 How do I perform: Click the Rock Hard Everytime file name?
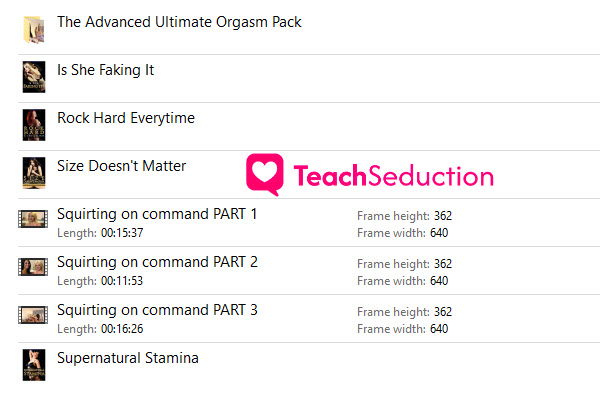point(126,118)
